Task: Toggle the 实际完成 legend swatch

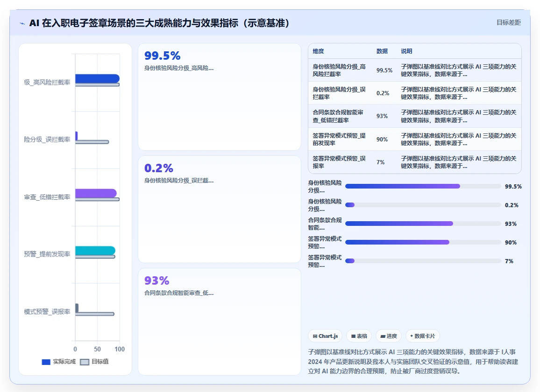Action: coord(46,362)
